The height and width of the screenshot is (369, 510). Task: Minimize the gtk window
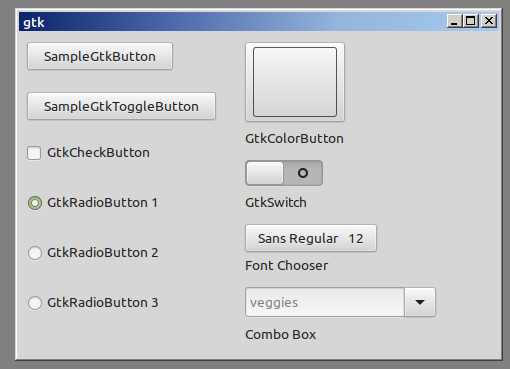pos(454,21)
